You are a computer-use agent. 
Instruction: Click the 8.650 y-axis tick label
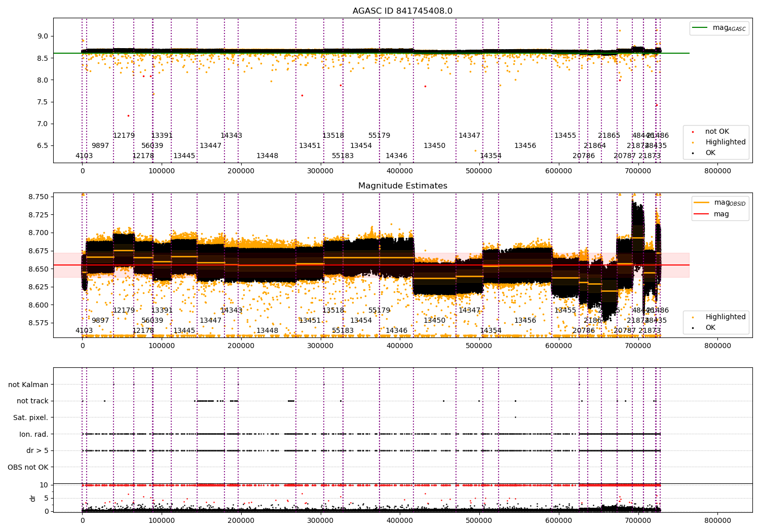click(x=38, y=269)
